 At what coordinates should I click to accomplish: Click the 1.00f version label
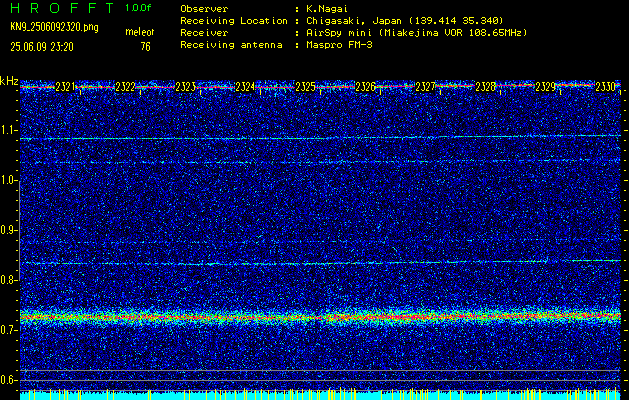pos(138,8)
